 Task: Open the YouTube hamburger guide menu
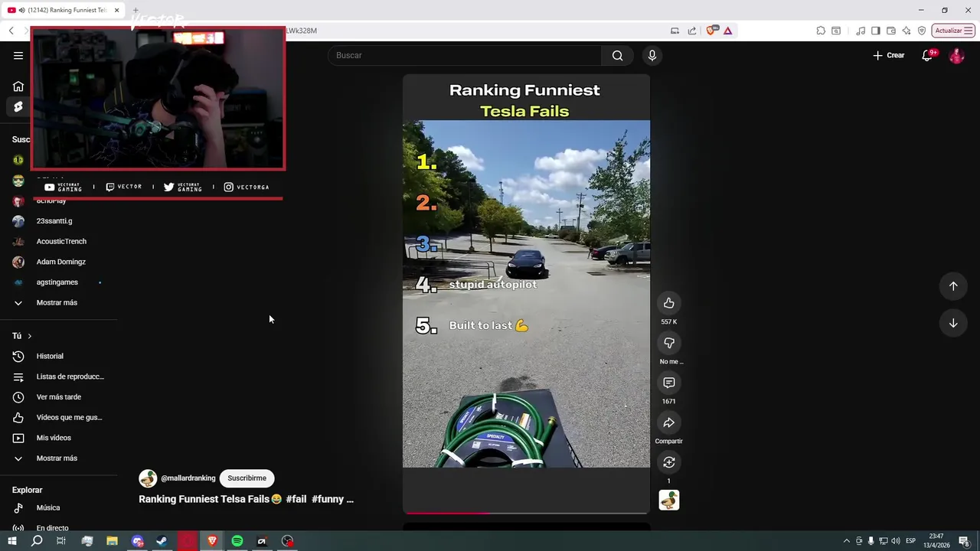pos(18,55)
